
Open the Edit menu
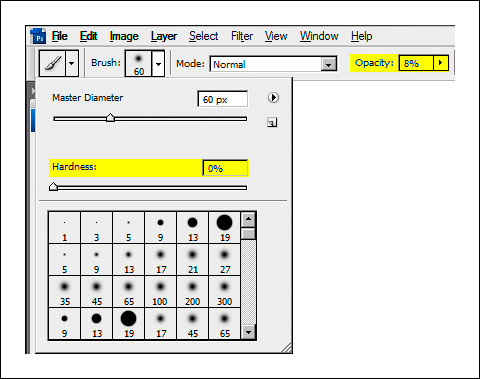coord(88,36)
